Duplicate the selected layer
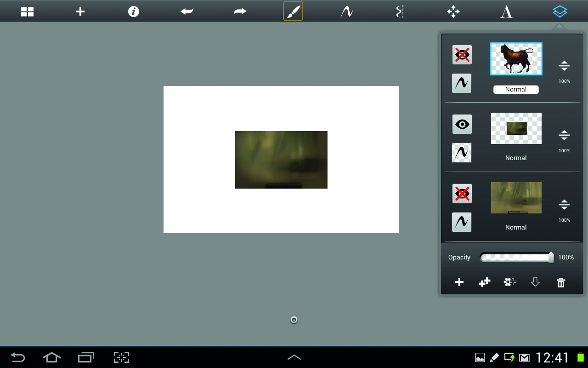Image resolution: width=588 pixels, height=368 pixels. (x=485, y=282)
